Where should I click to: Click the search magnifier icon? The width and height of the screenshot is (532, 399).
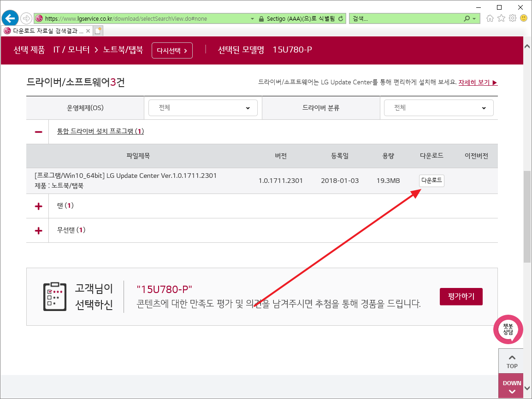point(467,18)
